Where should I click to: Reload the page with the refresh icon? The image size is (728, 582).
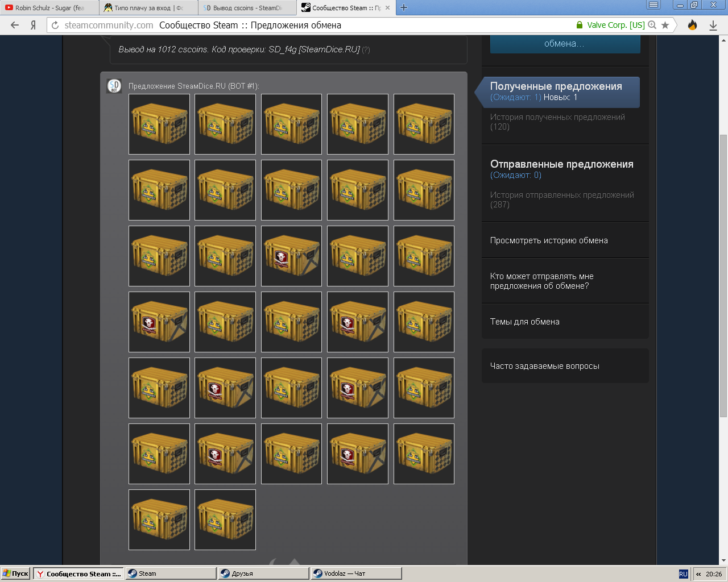tap(55, 25)
